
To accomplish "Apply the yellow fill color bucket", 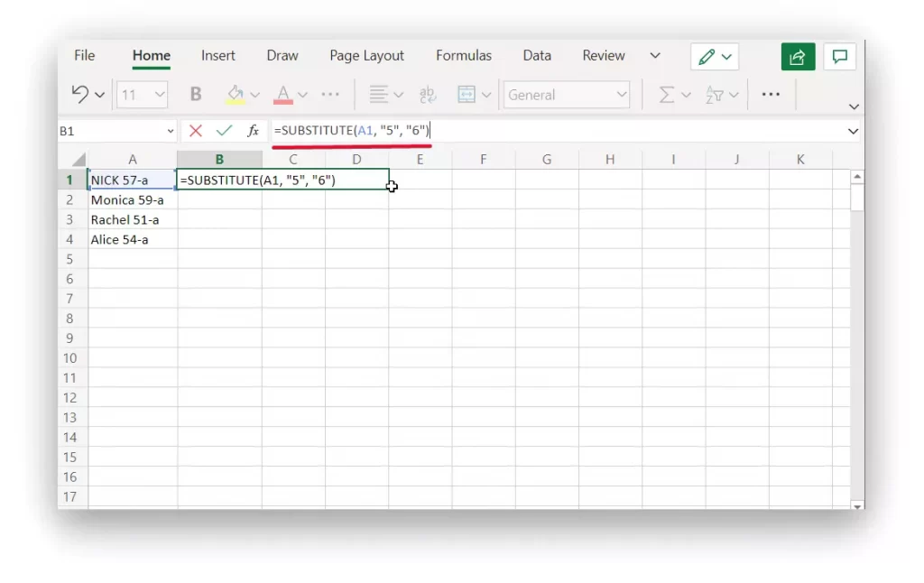I will [x=236, y=95].
